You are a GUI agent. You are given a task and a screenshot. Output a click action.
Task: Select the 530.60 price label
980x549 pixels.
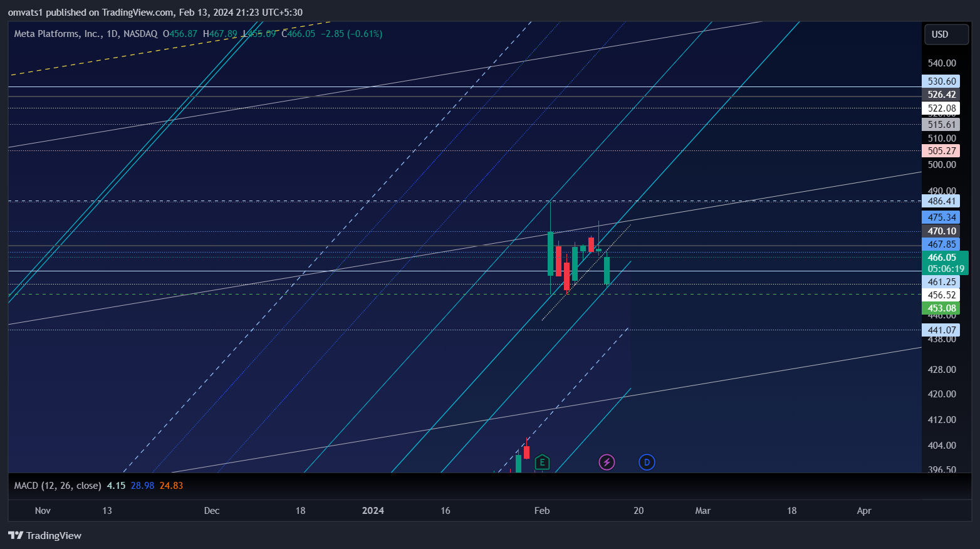[941, 81]
